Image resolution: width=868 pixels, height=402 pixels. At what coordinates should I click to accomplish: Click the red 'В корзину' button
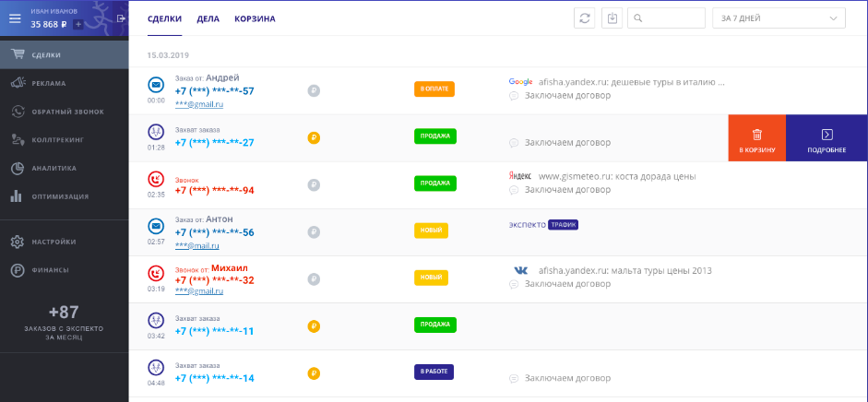click(x=756, y=138)
